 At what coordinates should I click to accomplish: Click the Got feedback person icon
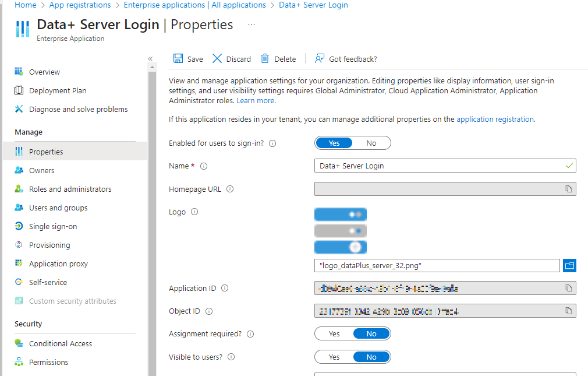pyautogui.click(x=320, y=58)
